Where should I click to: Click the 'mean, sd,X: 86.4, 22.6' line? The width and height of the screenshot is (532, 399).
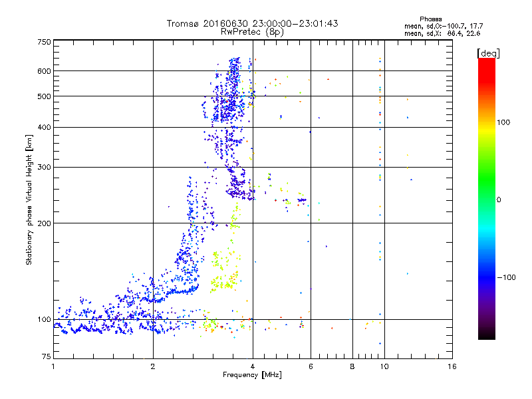coord(442,33)
